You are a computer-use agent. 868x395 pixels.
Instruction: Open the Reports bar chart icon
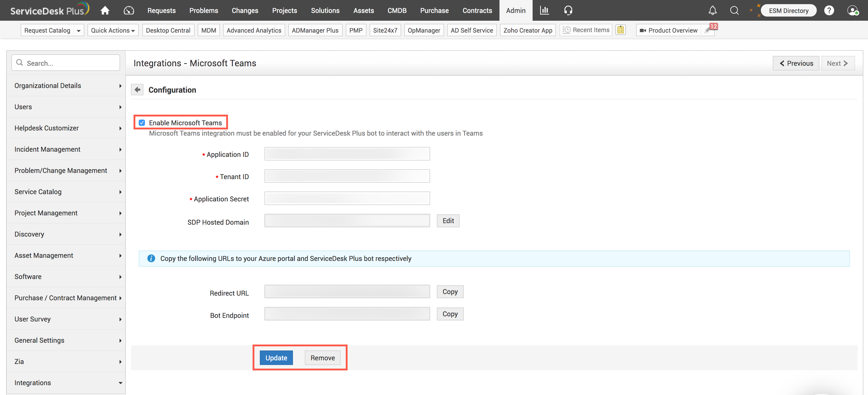tap(544, 10)
